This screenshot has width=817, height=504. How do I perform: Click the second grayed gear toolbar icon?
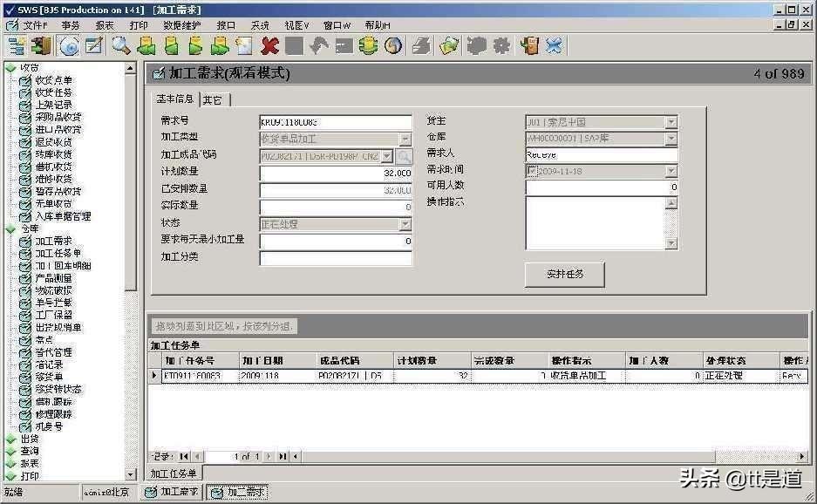(501, 46)
